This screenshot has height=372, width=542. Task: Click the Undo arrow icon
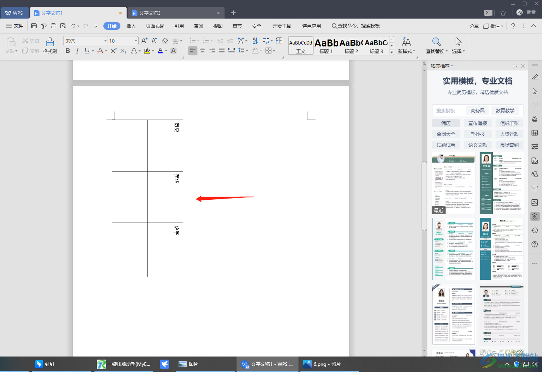74,26
